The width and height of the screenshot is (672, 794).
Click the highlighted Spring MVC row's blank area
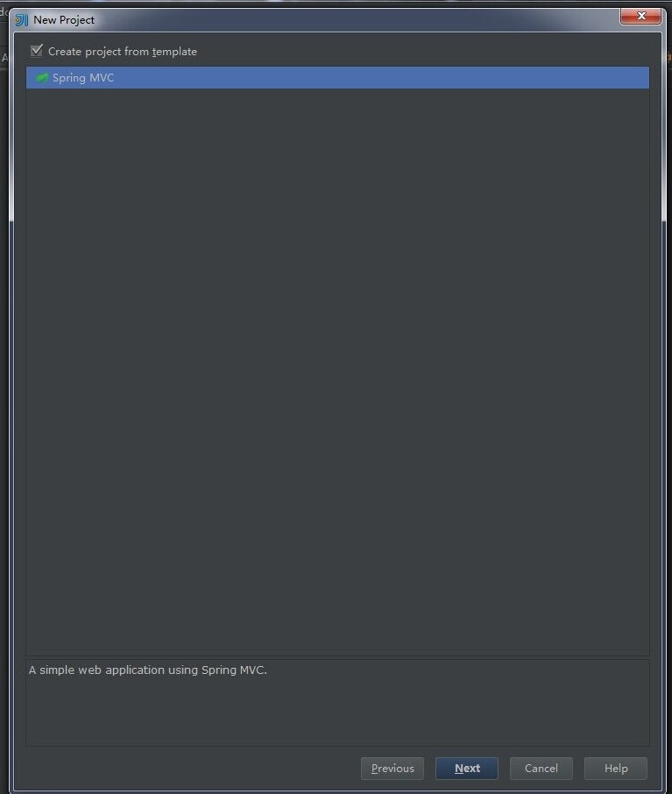click(379, 77)
